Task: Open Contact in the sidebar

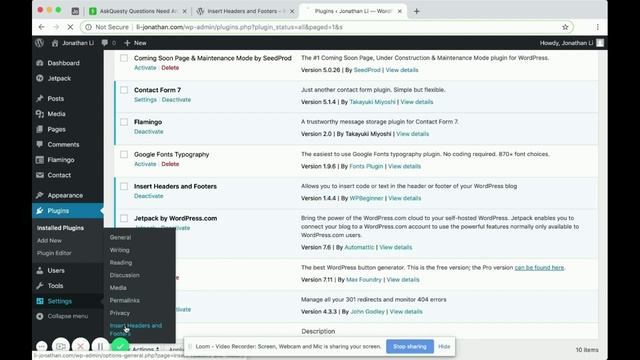Action: 59,175
